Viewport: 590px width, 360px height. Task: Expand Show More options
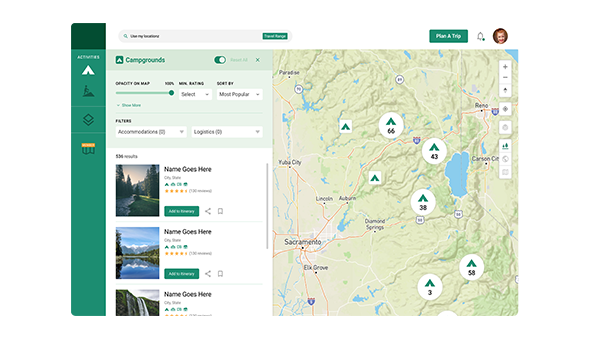coord(129,105)
